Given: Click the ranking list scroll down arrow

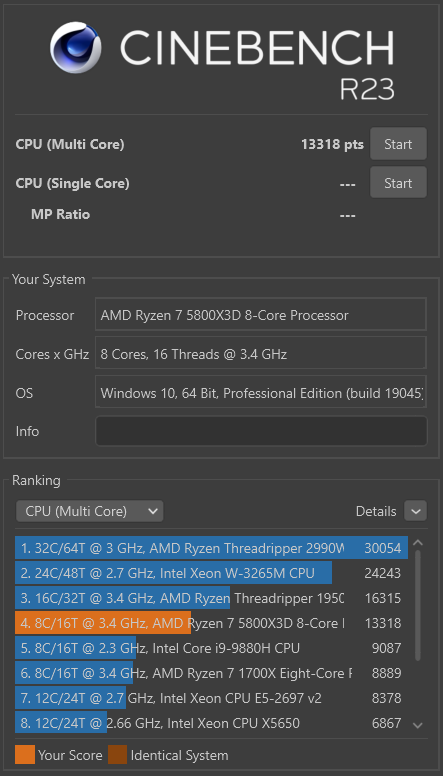Looking at the screenshot, I should point(418,725).
